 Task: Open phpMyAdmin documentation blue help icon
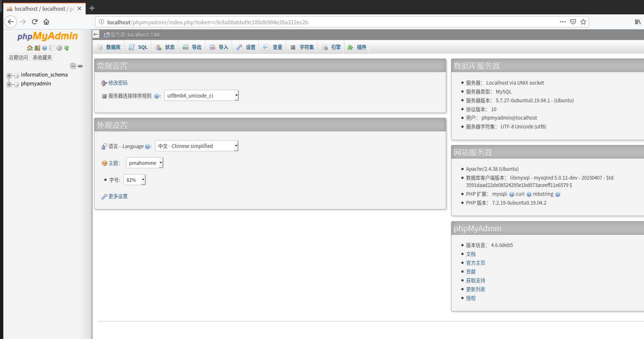44,48
